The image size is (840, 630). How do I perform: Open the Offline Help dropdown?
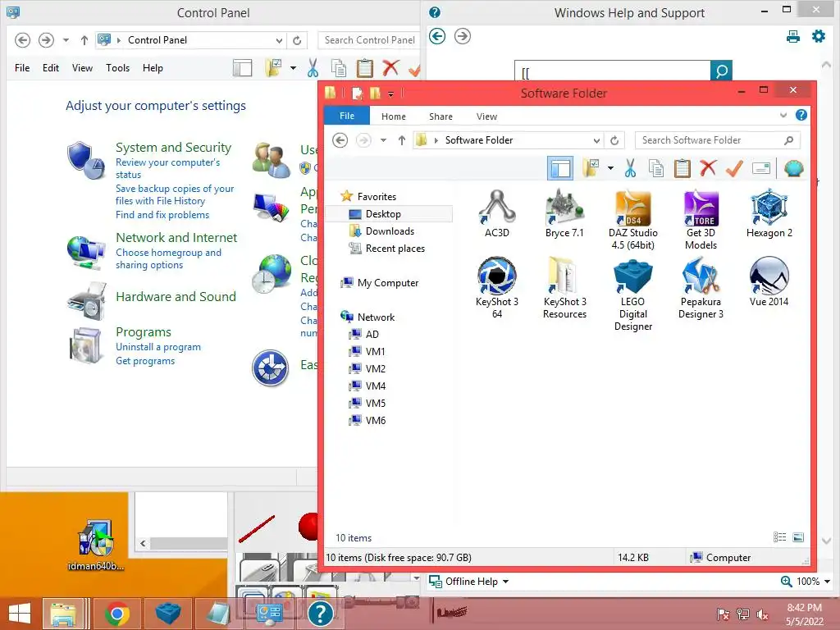point(468,582)
